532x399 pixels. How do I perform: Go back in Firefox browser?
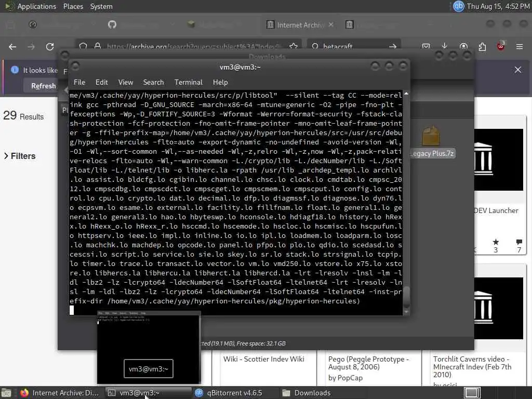click(12, 47)
